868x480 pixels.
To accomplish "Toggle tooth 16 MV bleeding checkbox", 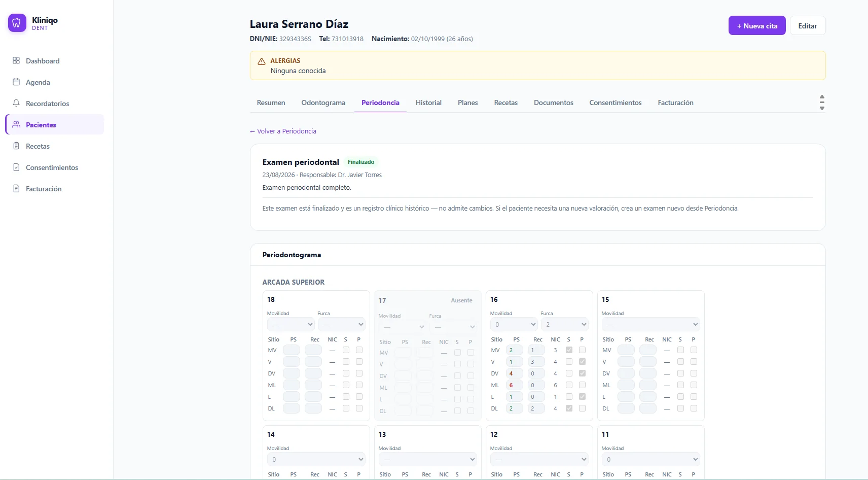I will [569, 350].
